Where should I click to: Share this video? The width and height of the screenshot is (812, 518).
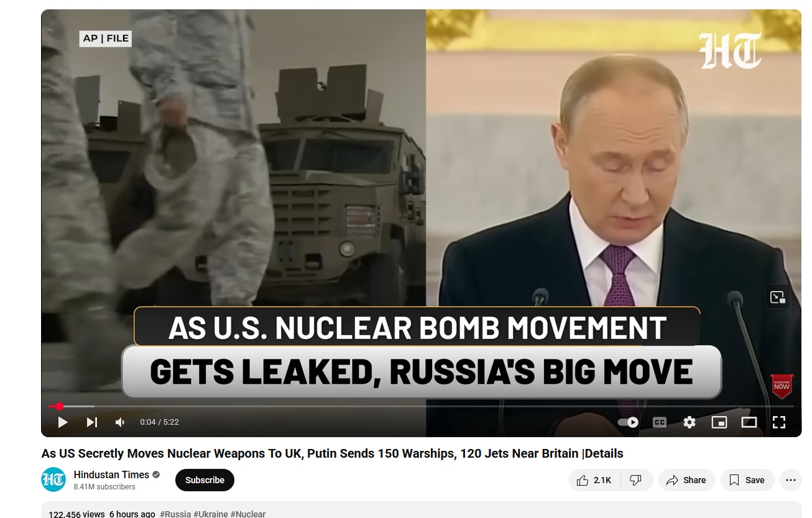(x=686, y=480)
